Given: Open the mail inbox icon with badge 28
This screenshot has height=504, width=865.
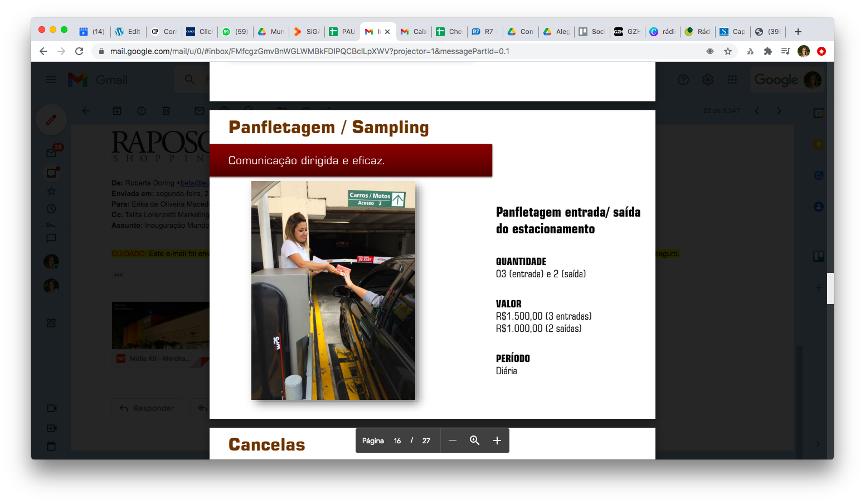Looking at the screenshot, I should coord(51,153).
